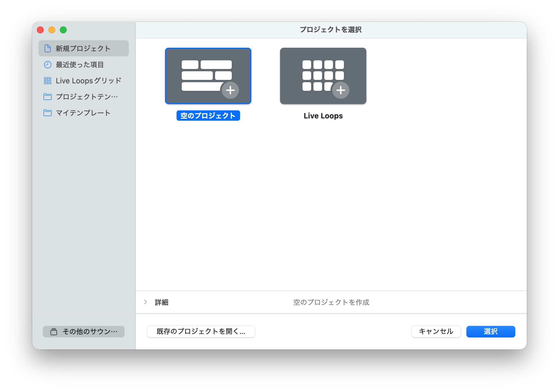This screenshot has height=392, width=559.
Task: Click the grid icon beside Live Loopsグリッド
Action: tap(48, 81)
